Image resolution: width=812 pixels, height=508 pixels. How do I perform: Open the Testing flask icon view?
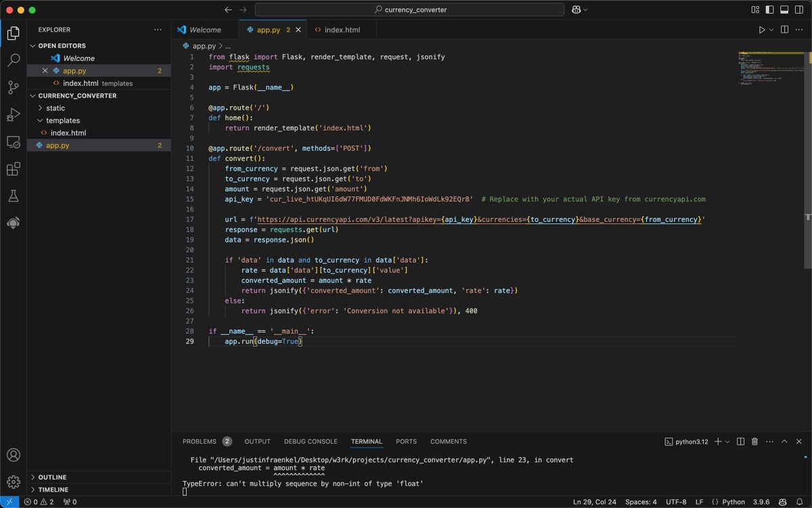click(x=13, y=196)
